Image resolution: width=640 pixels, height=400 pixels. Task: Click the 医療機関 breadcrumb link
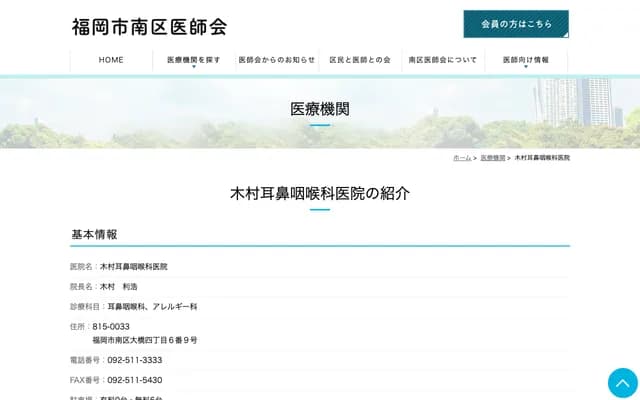[x=492, y=158]
